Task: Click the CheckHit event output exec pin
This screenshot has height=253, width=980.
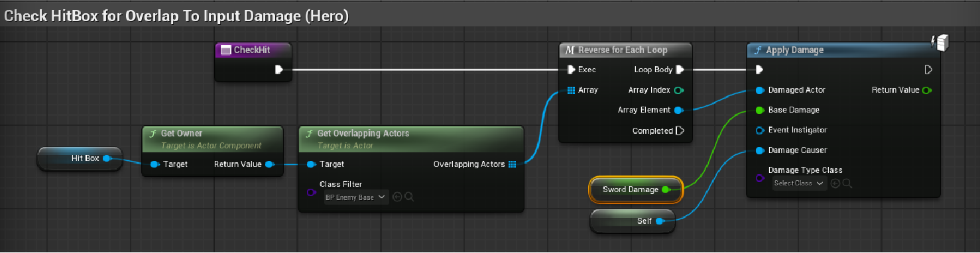Action: [x=279, y=69]
